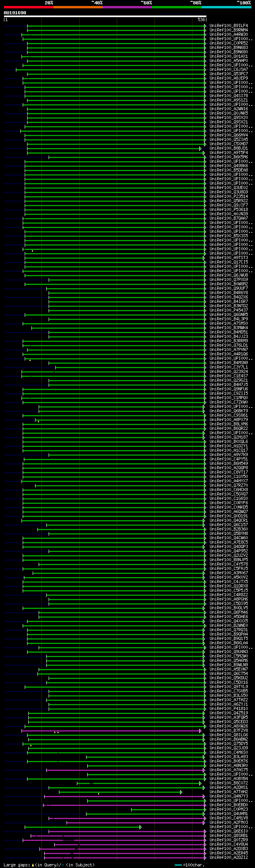255x868 pixels.
Task: Click hit label UniRef100_P23514
Action: pos(229,196)
